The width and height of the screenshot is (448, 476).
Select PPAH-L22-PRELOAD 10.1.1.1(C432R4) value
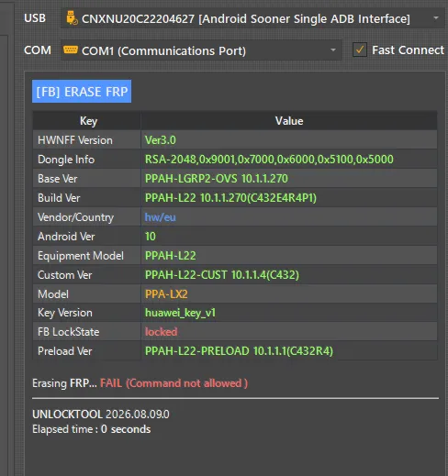[x=289, y=351]
